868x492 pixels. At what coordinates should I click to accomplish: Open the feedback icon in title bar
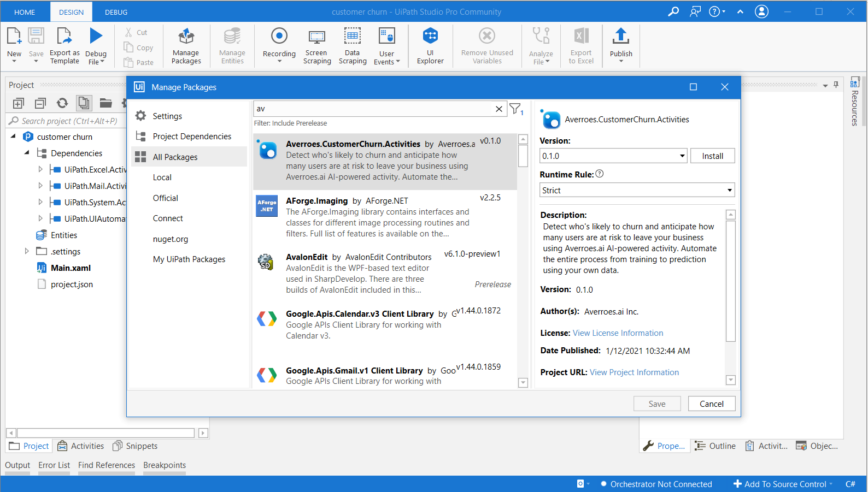695,11
